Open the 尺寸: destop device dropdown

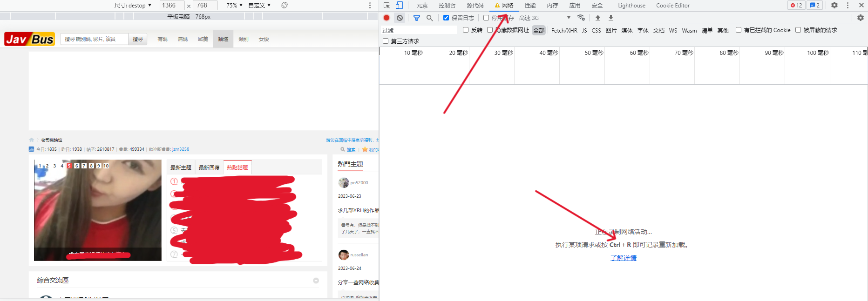pos(133,5)
